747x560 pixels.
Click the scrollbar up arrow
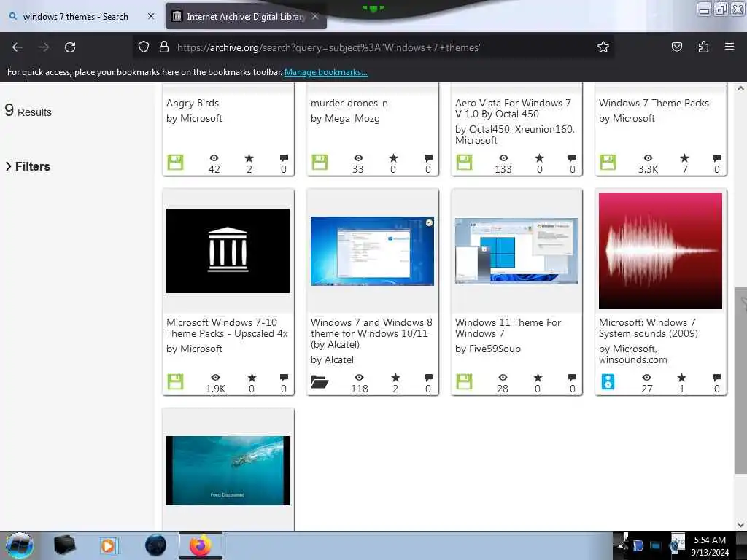[x=740, y=88]
